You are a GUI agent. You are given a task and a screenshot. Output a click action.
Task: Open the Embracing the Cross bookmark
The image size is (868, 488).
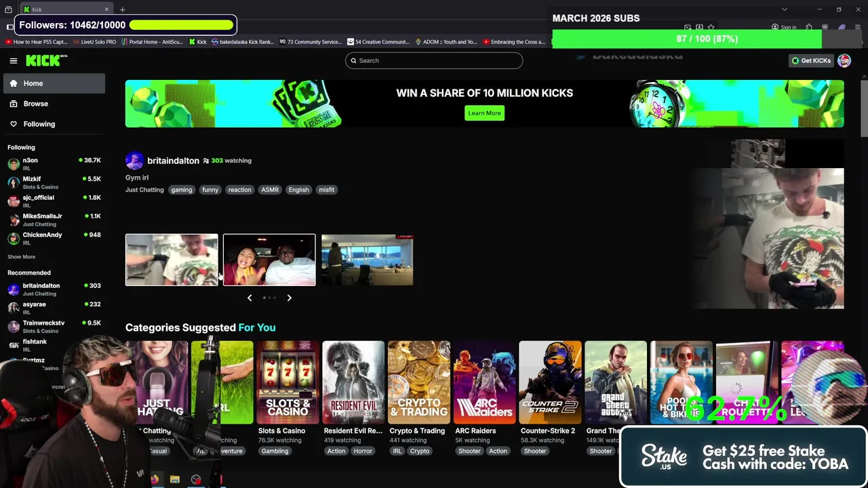(x=513, y=42)
